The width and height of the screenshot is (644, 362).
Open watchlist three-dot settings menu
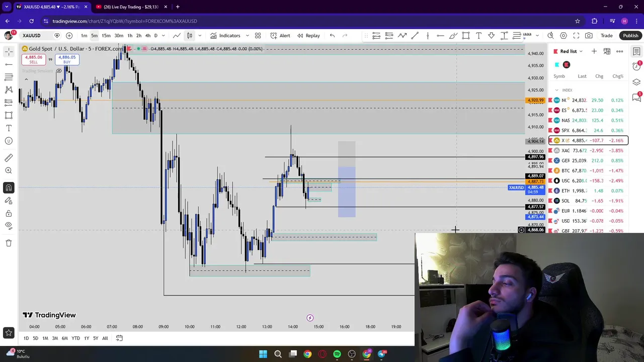[x=620, y=51]
